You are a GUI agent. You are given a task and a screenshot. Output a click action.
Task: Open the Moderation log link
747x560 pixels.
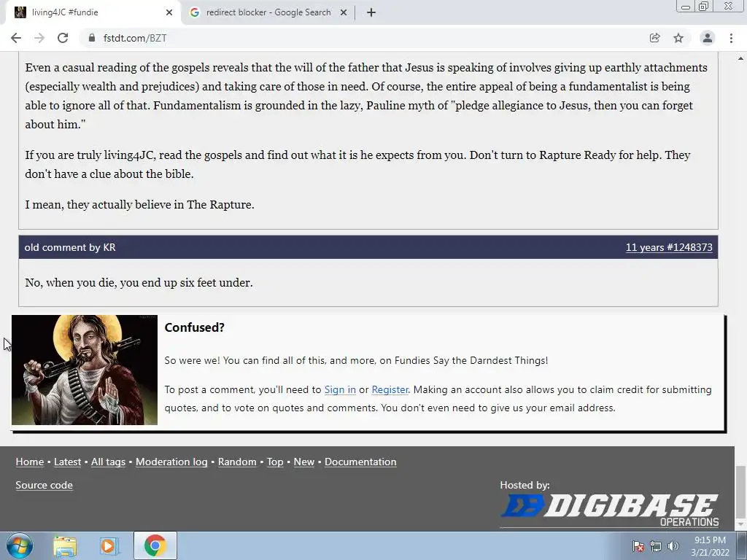171,462
